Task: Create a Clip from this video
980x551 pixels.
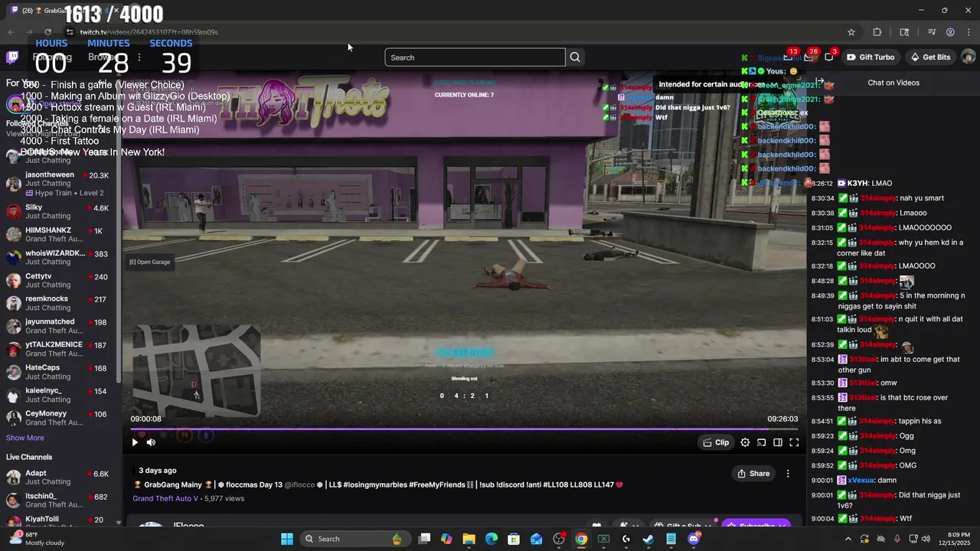Action: [x=716, y=442]
